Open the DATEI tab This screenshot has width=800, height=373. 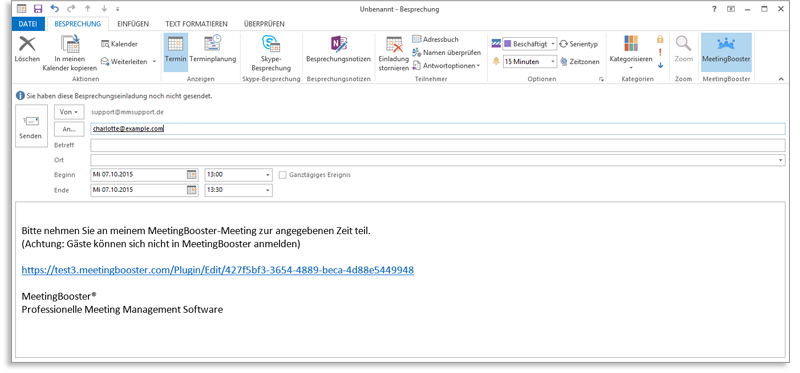click(28, 23)
